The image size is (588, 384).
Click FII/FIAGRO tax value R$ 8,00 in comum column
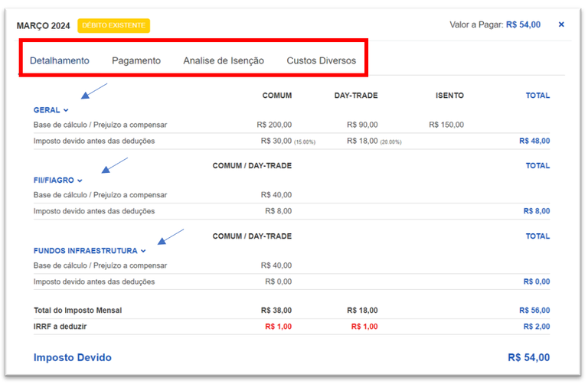278,211
